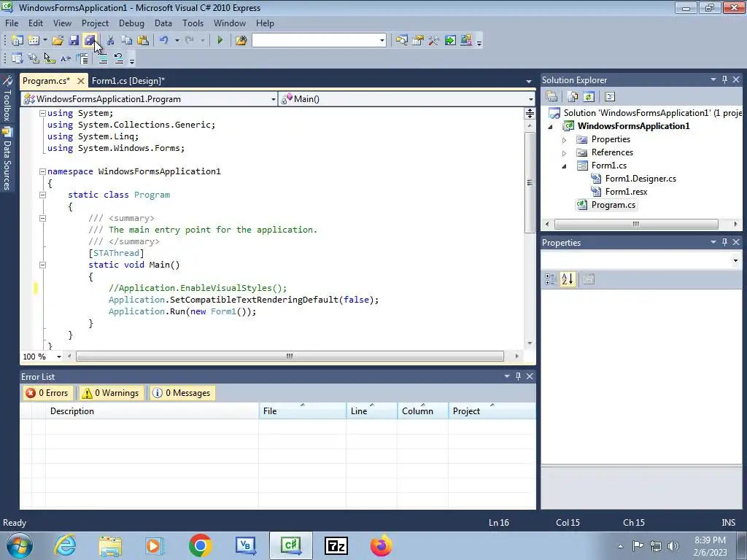Click the code editor horizontal scrollbar thumb
This screenshot has height=560, width=747.
[x=290, y=356]
